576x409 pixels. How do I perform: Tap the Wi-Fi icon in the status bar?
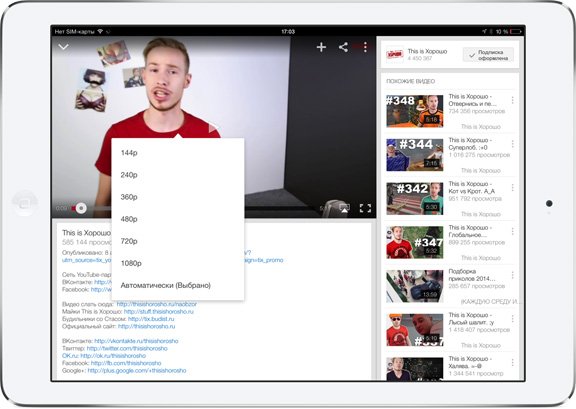pos(100,32)
